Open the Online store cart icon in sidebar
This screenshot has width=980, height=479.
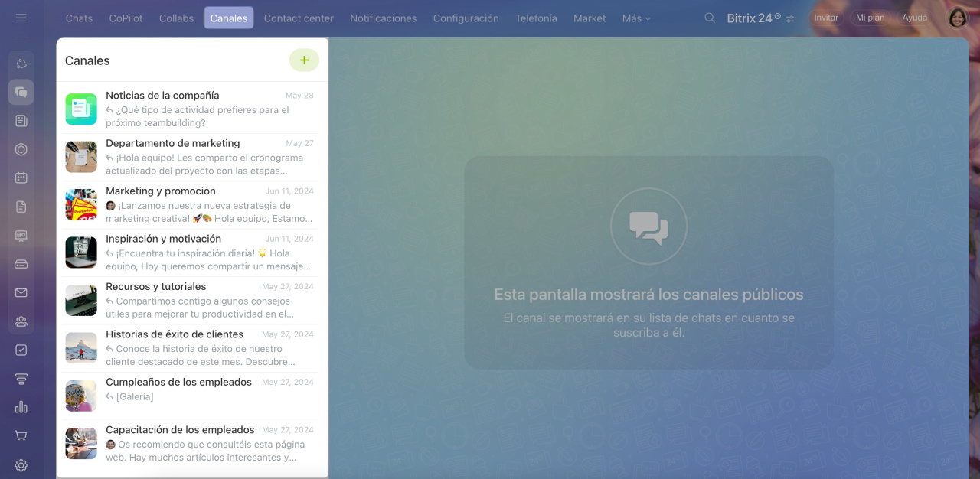pyautogui.click(x=21, y=435)
